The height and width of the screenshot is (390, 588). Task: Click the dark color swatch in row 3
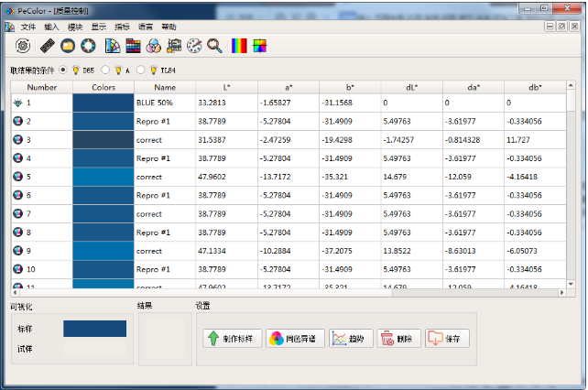point(103,139)
